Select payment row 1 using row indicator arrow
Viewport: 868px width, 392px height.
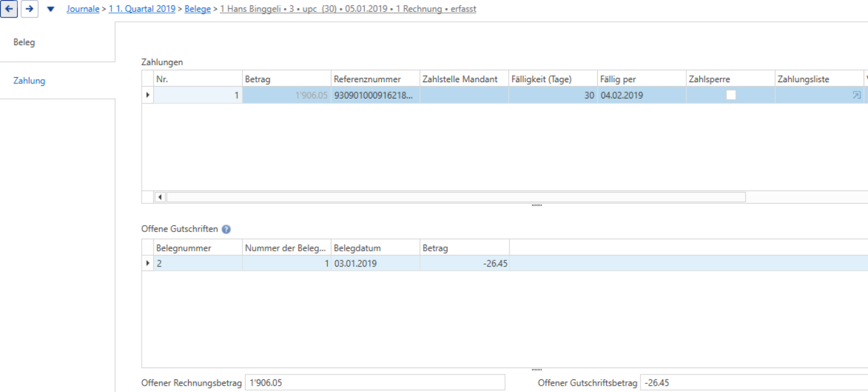[x=148, y=95]
